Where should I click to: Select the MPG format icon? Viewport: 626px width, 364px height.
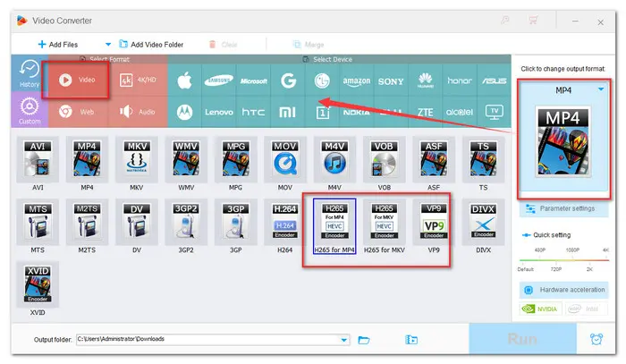pos(235,159)
